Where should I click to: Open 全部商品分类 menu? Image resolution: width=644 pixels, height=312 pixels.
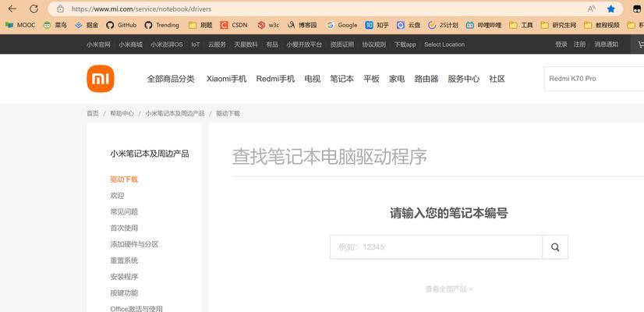click(x=171, y=79)
